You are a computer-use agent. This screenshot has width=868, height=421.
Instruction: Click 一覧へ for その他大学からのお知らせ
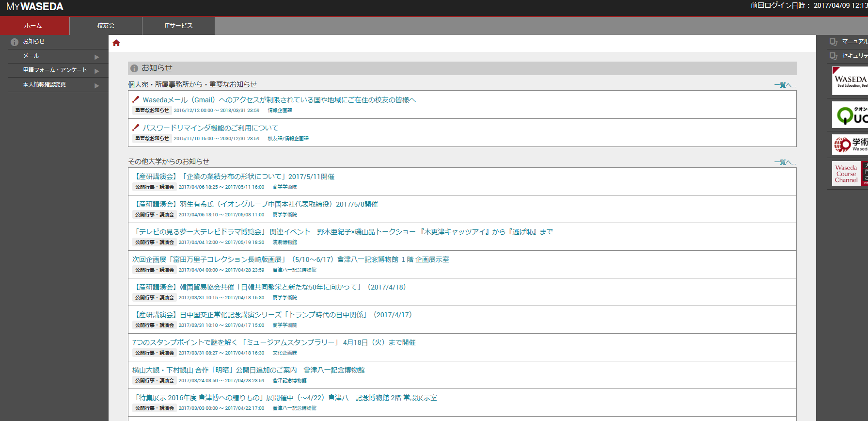click(785, 162)
